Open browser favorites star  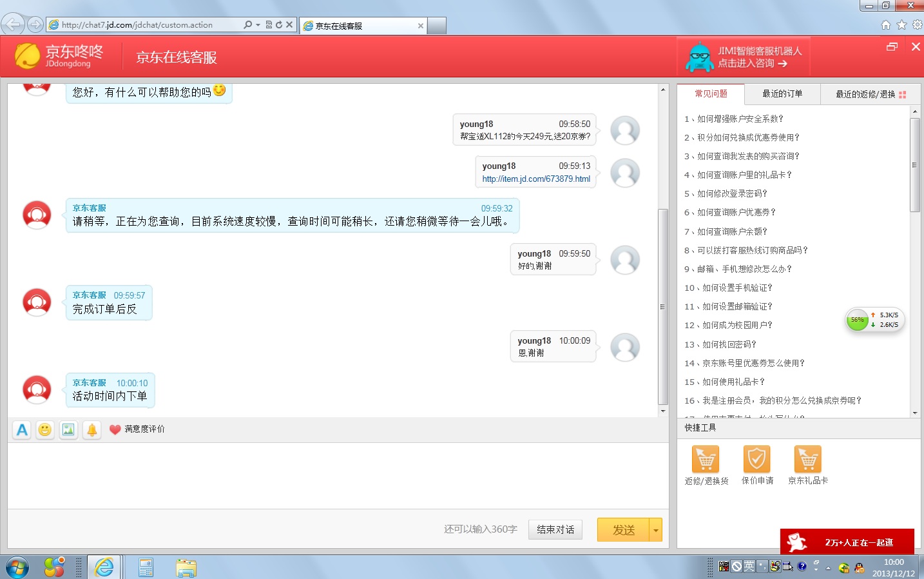901,25
